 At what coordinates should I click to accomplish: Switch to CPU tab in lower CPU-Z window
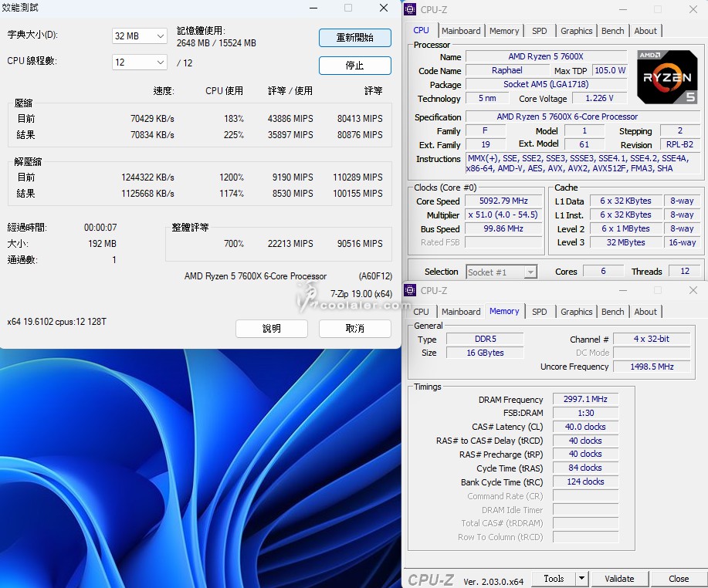(422, 312)
